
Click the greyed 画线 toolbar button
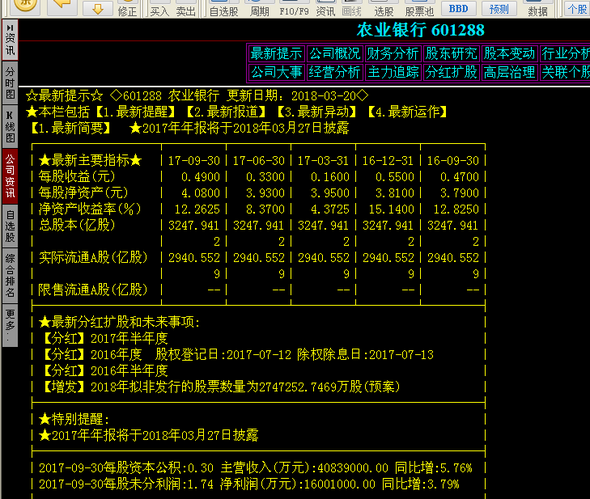[351, 9]
